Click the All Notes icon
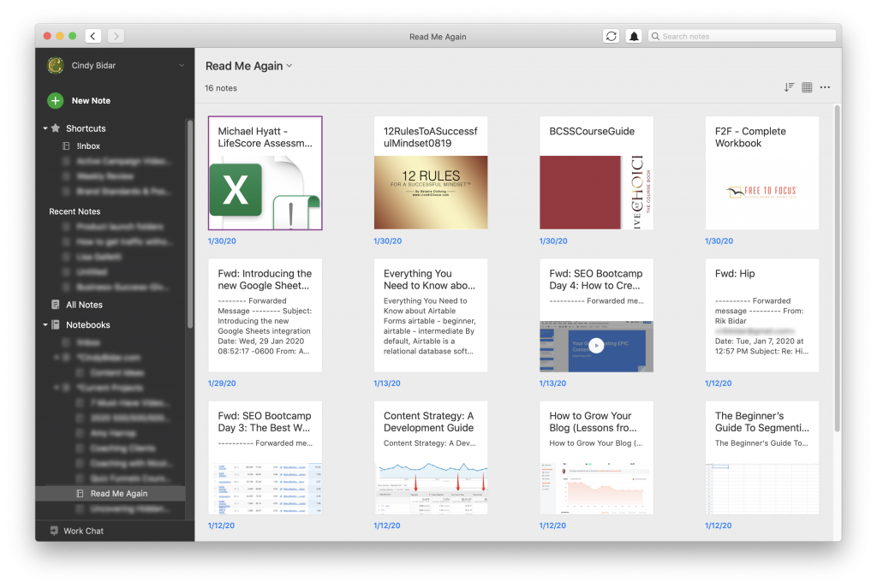This screenshot has height=588, width=877. tap(56, 305)
